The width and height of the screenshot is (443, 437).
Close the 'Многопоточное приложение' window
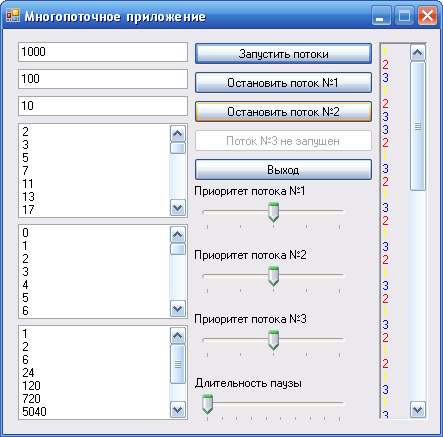click(427, 16)
